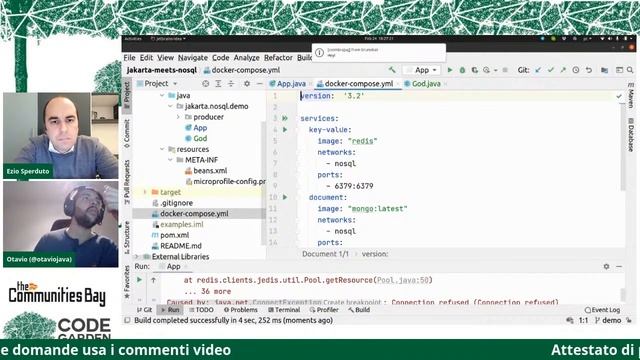Run App with coverage icon
This screenshot has width=640, height=360.
474,70
